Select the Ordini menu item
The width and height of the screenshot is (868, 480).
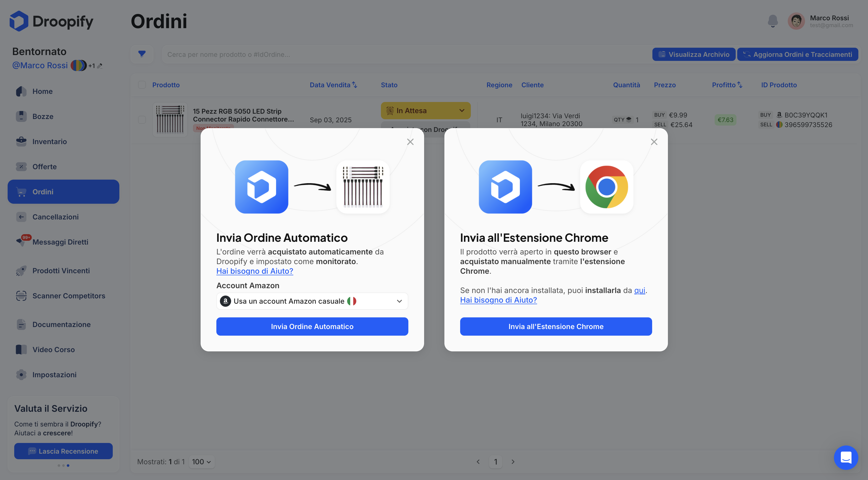[63, 192]
